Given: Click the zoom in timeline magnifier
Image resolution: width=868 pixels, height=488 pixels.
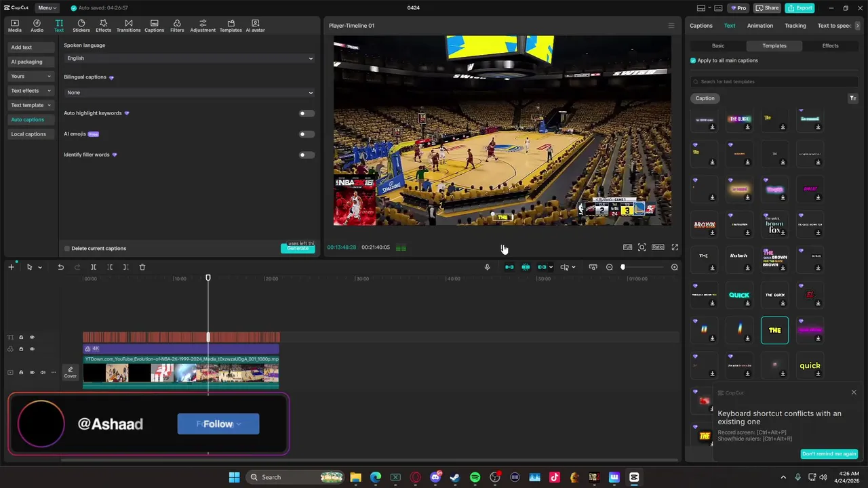Looking at the screenshot, I should pyautogui.click(x=674, y=267).
